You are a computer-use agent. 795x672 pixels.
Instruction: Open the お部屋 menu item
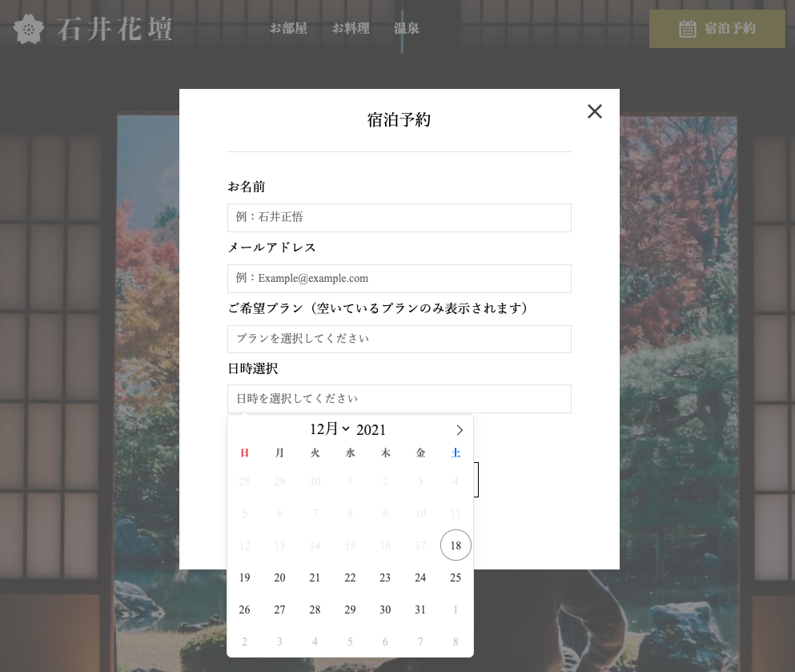(x=288, y=29)
